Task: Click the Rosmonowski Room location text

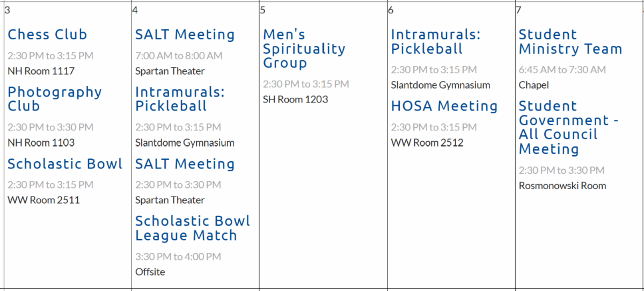Action: coord(562,186)
